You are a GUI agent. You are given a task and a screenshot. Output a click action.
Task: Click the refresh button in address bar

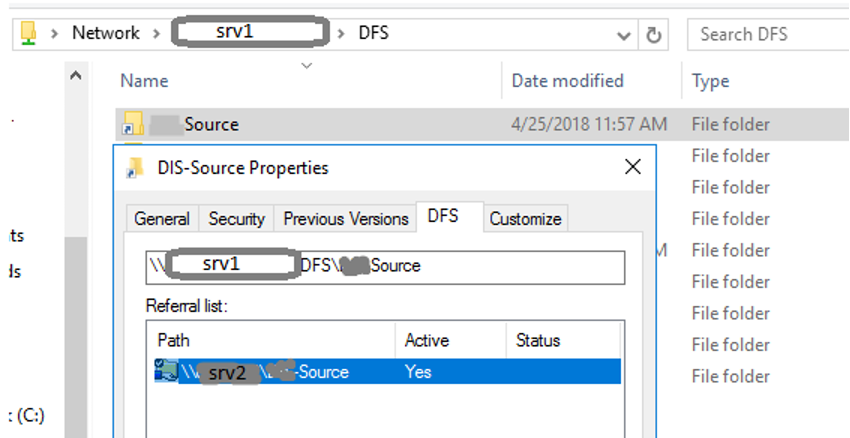coord(654,35)
